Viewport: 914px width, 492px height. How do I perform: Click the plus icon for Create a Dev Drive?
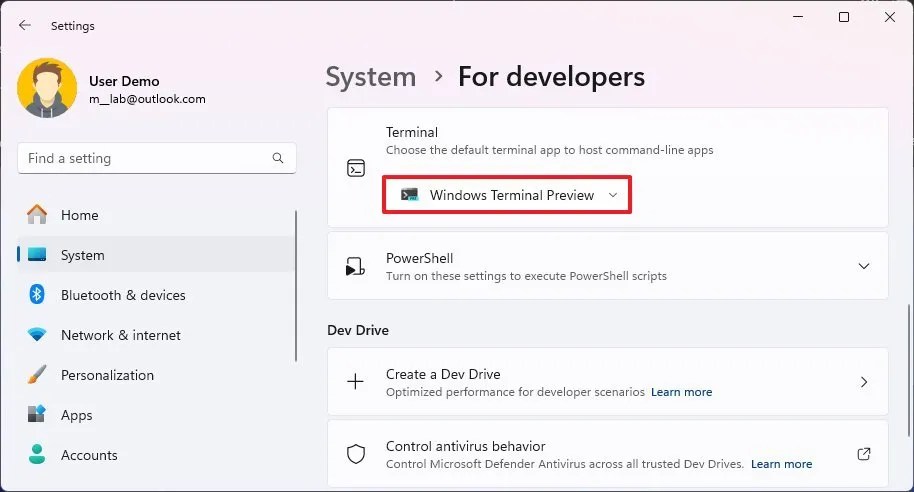click(355, 381)
